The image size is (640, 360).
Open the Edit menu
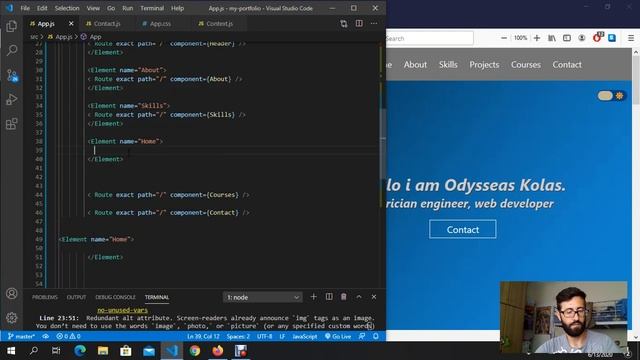tap(42, 8)
